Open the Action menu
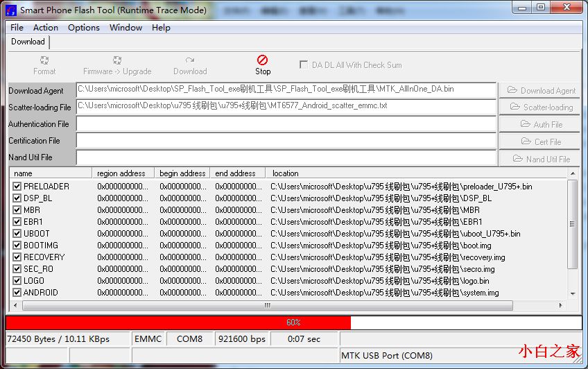 [x=45, y=27]
